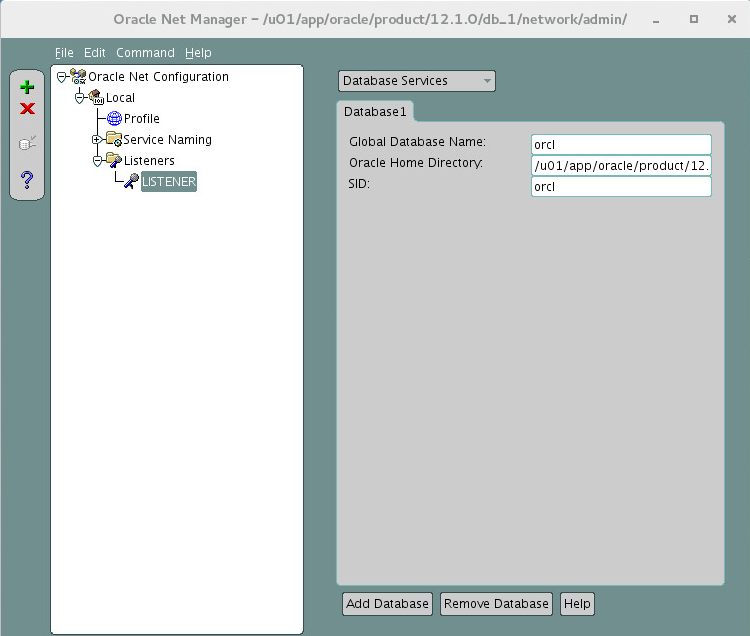Open the File menu
The image size is (750, 636).
click(x=64, y=53)
